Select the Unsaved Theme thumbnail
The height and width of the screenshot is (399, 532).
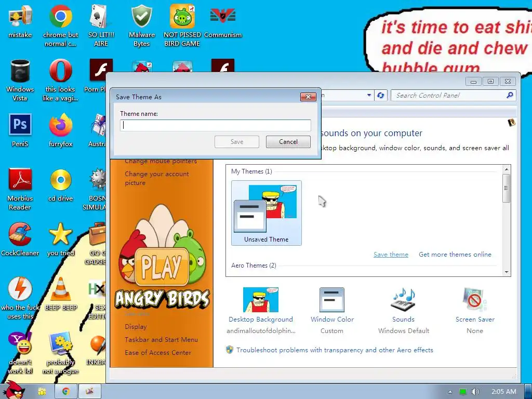tap(267, 212)
